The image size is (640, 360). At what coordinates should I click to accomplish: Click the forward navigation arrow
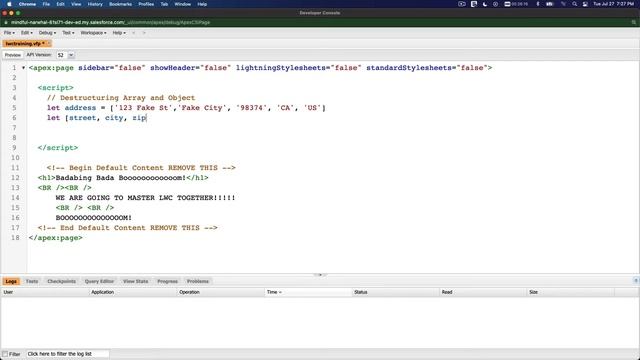tap(144, 33)
